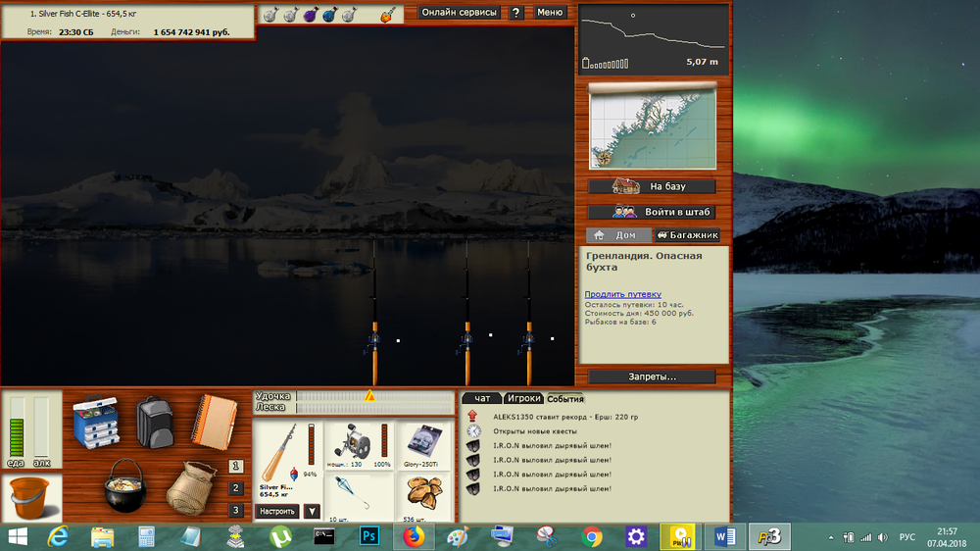Open the Greenland location map
The image size is (980, 551).
click(x=653, y=125)
